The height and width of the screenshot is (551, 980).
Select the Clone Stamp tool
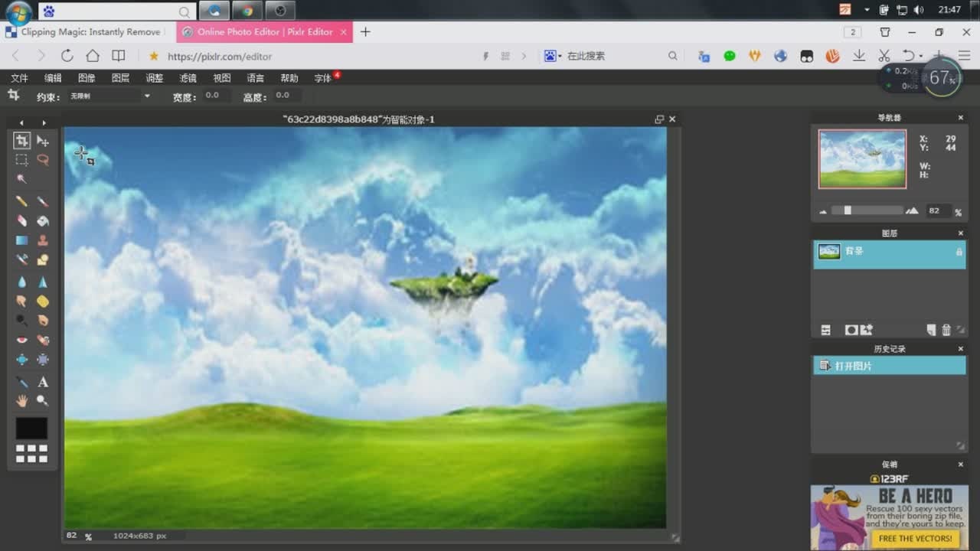43,240
